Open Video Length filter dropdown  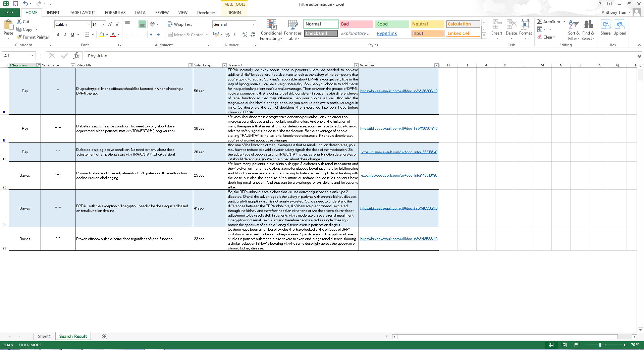click(x=224, y=65)
